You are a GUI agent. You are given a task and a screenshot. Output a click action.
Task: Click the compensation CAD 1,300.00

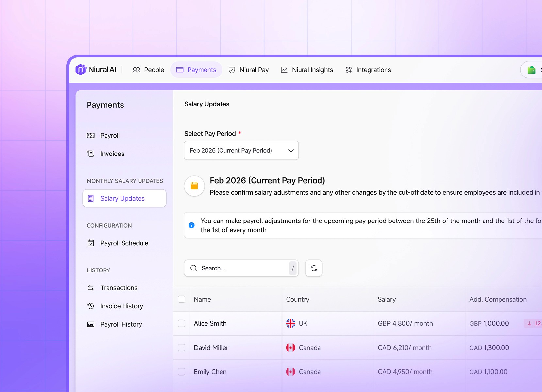tap(489, 348)
